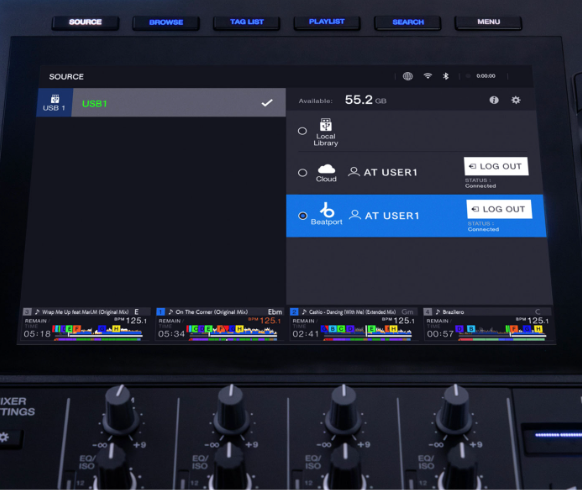Screen dimensions: 582x490
Task: Tap the Local Library USB icon
Action: click(x=326, y=125)
